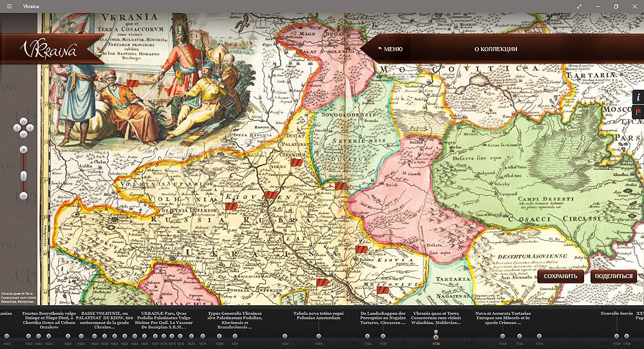
Task: Open the map info (i) panel
Action: 638,97
